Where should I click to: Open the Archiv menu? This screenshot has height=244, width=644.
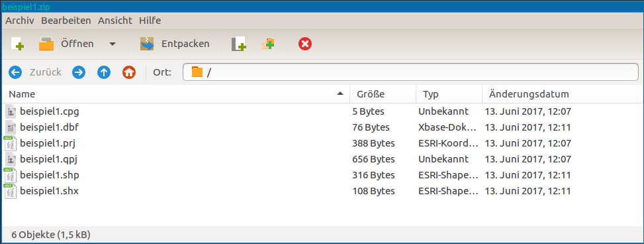[x=20, y=21]
